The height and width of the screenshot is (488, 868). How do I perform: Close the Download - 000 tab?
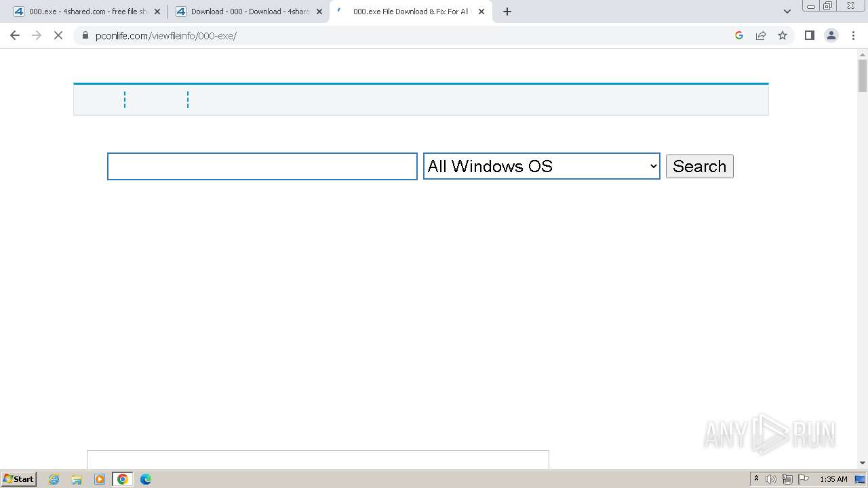pyautogui.click(x=319, y=12)
